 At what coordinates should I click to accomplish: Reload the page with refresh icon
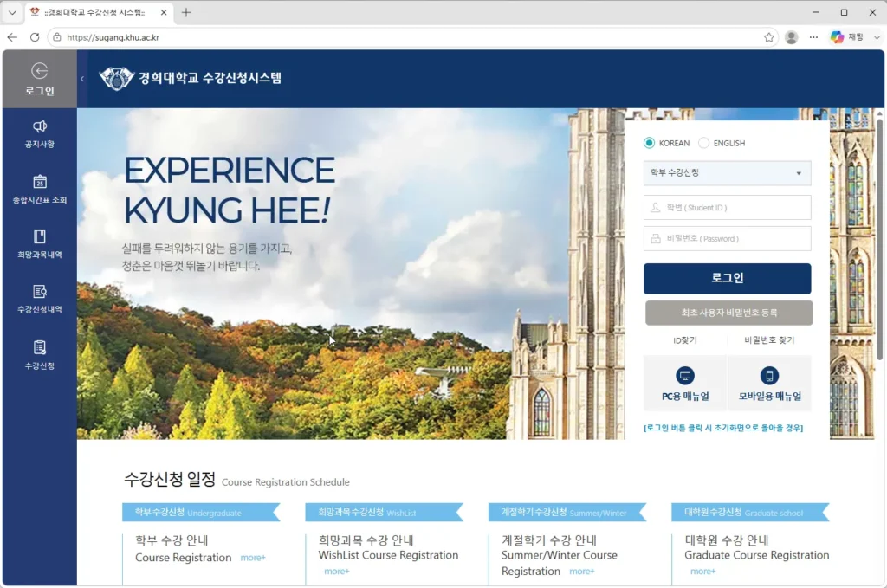tap(35, 37)
